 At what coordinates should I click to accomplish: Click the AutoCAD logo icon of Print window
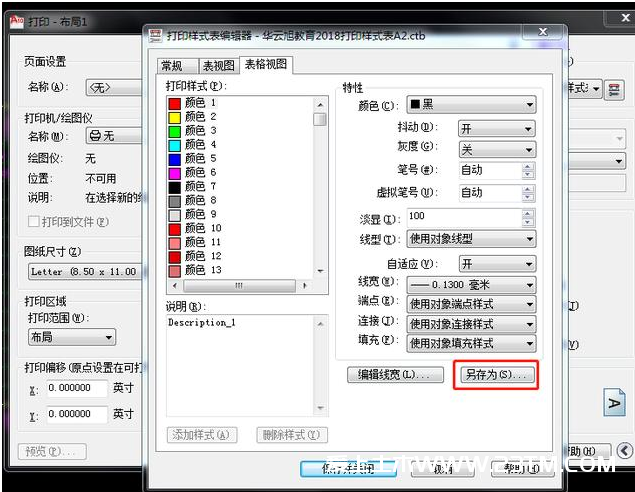tap(17, 21)
